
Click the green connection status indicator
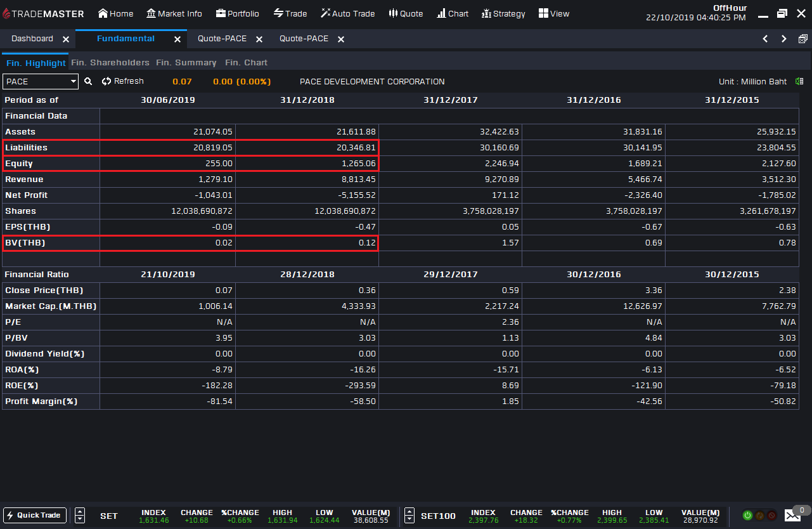748,515
